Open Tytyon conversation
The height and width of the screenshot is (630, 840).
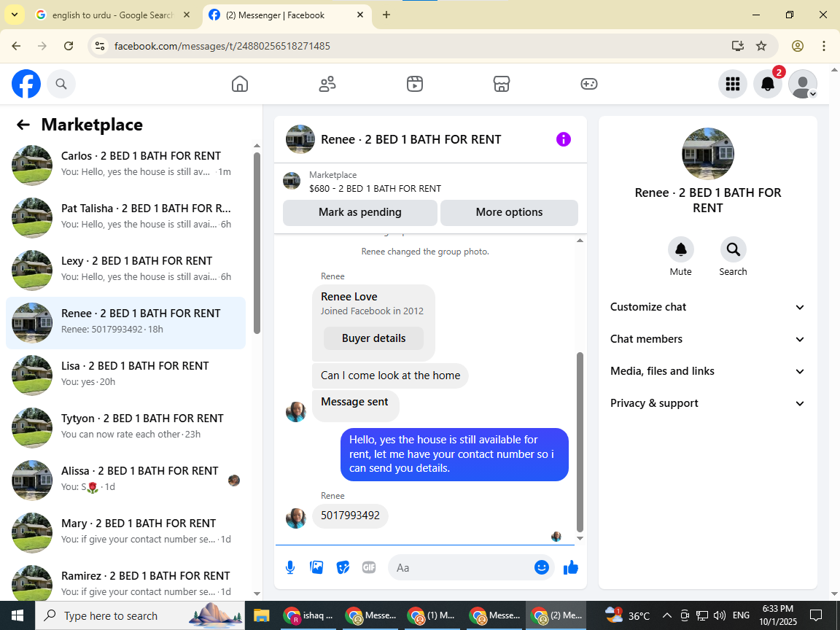(x=126, y=427)
